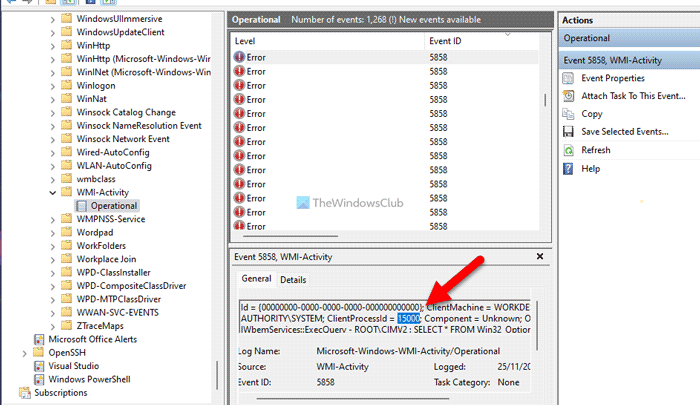700x405 pixels.
Task: Click the WPD-CompositeClassDriver tree item
Action: 131,286
